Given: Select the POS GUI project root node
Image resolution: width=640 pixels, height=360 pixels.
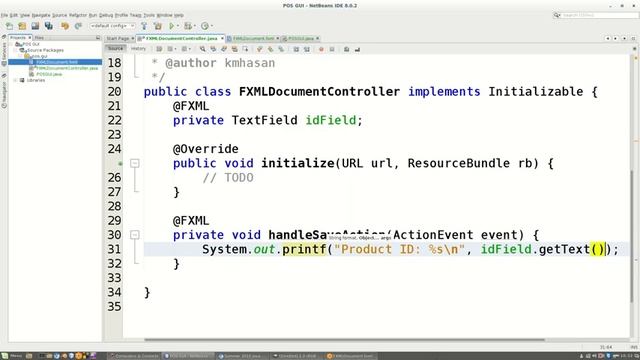Looking at the screenshot, I should point(31,44).
